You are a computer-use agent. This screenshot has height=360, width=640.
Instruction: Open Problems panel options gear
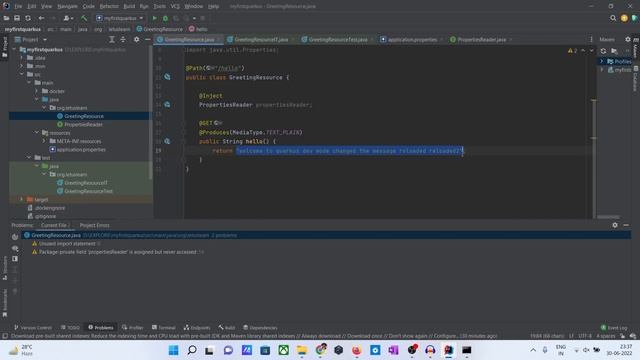click(615, 225)
